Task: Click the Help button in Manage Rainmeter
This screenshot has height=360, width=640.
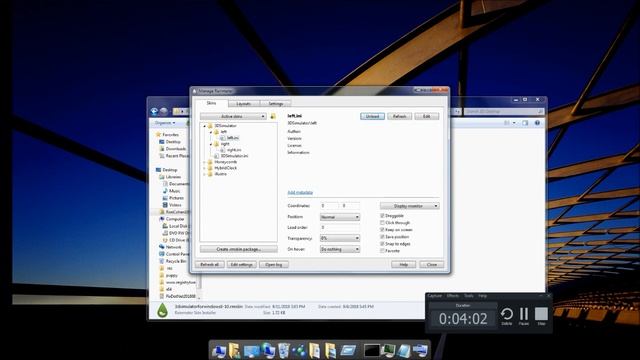Action: pyautogui.click(x=403, y=264)
